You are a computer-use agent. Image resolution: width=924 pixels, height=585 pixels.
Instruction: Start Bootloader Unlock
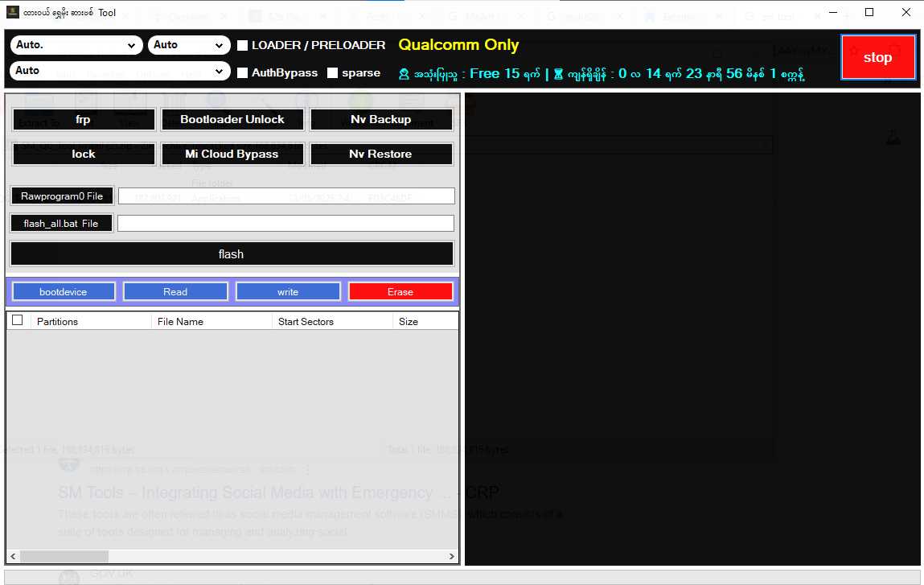click(x=232, y=119)
